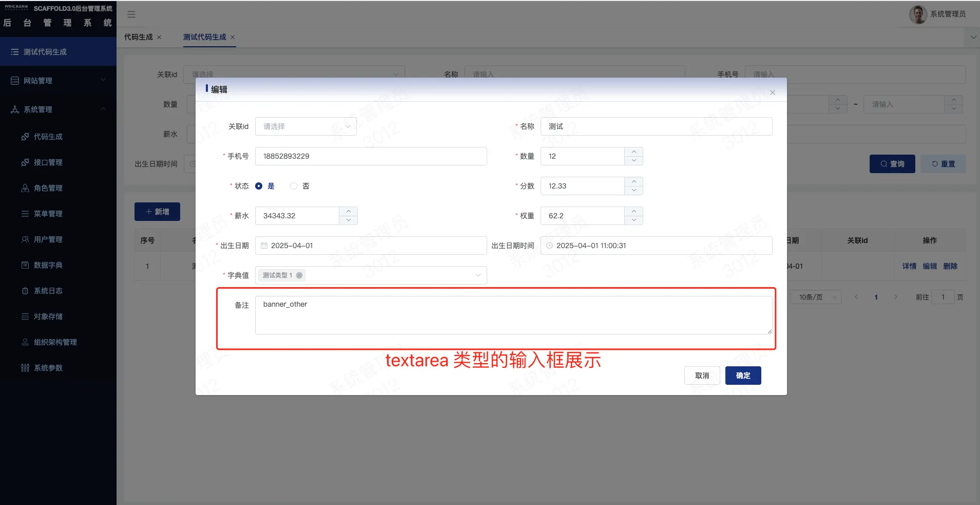The height and width of the screenshot is (505, 980).
Task: Click the hamburger menu collapse icon
Action: coord(131,14)
